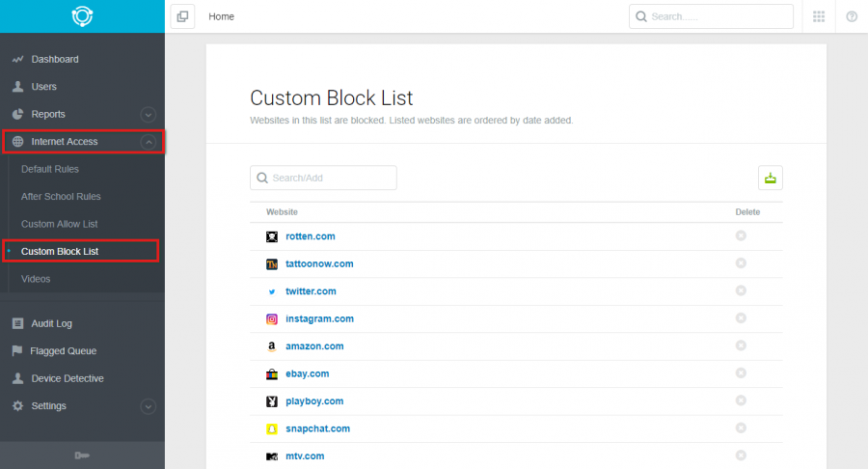Select Default Rules submenu item
The image size is (868, 469).
point(50,169)
